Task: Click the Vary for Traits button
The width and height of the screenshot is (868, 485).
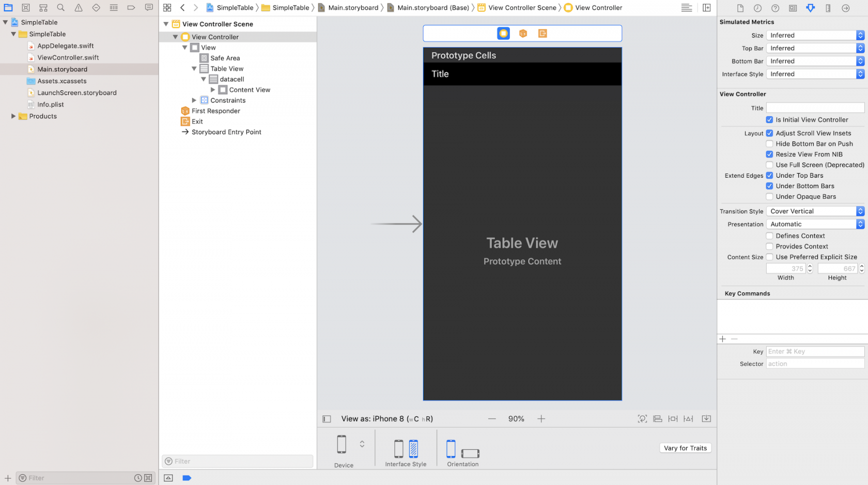Action: tap(685, 448)
